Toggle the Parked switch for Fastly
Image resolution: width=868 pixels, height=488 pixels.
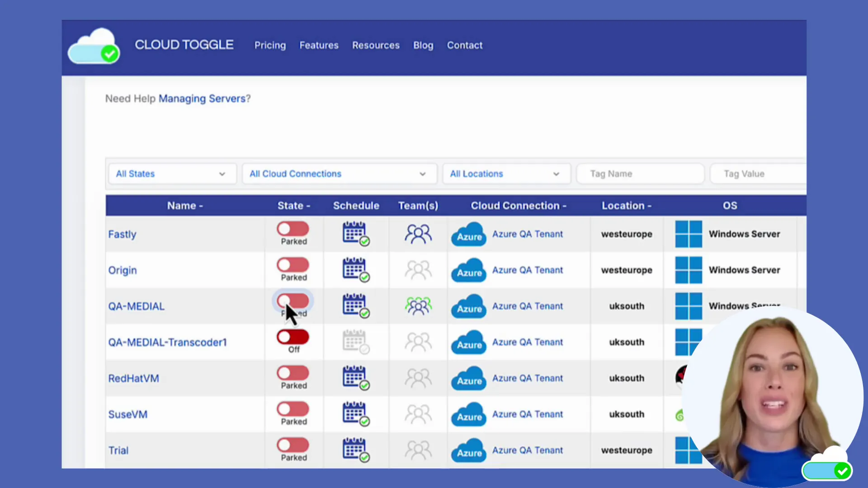[292, 229]
